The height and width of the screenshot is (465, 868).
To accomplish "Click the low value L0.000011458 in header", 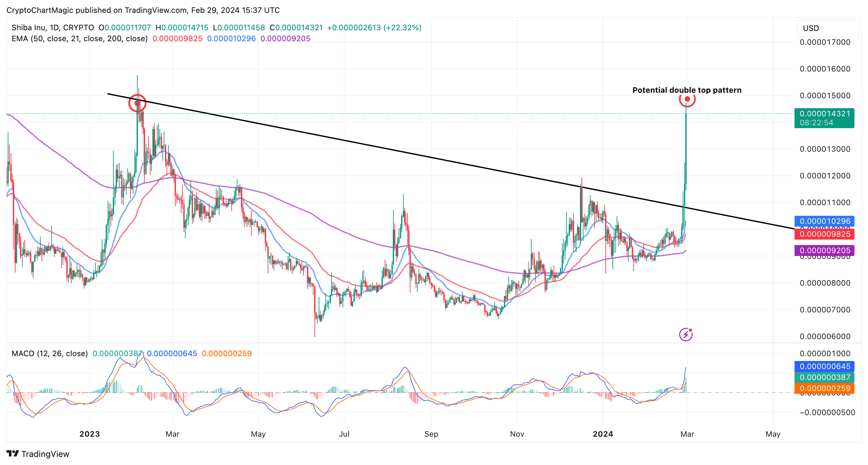I will [x=239, y=28].
